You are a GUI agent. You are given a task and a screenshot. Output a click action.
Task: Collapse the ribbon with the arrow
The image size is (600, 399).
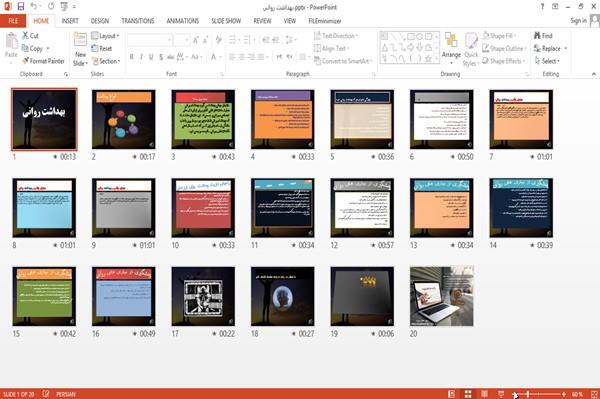tap(593, 74)
